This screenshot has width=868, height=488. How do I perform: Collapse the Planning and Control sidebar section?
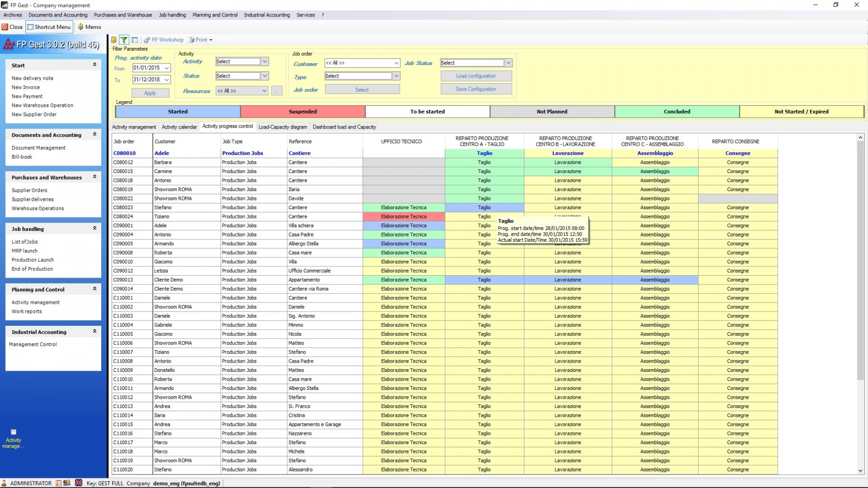(x=95, y=289)
